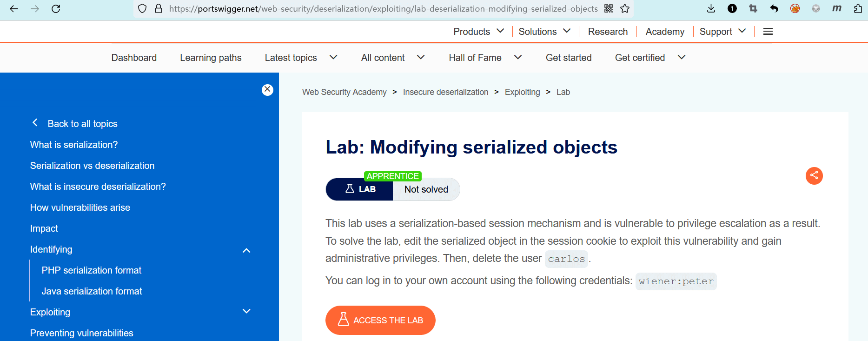The height and width of the screenshot is (341, 868).
Task: Open the hamburger menu icon
Action: [768, 32]
